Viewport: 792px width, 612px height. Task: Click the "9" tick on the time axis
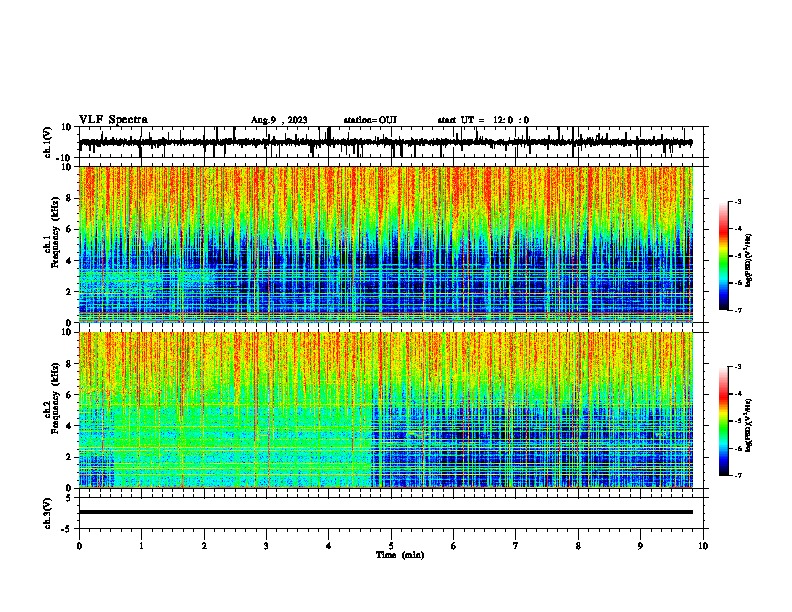tap(640, 546)
